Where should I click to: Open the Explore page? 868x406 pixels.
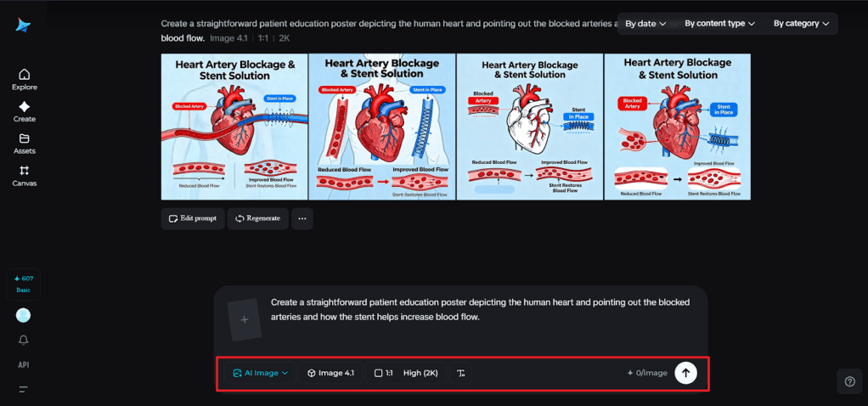(x=24, y=80)
